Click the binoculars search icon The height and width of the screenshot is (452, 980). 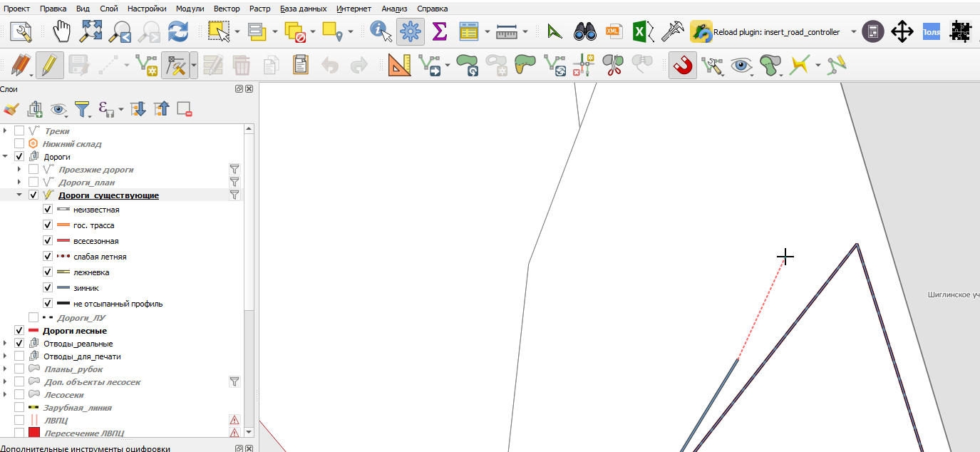point(585,31)
